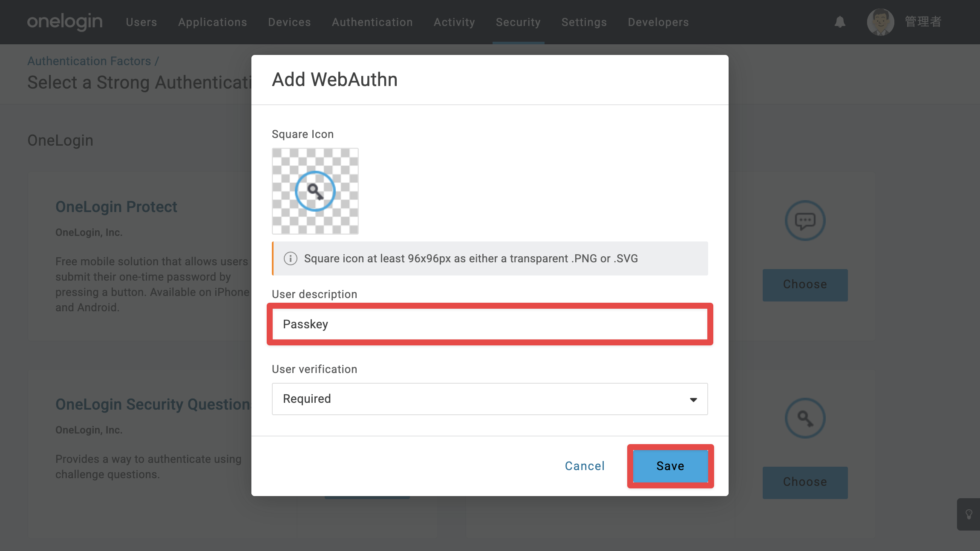This screenshot has height=551, width=980.
Task: Click the dropdown arrow next to Required
Action: pos(693,399)
